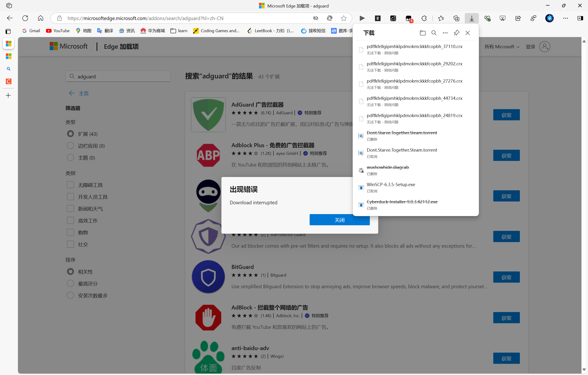Open a new tab with plus
This screenshot has height=375, width=588.
point(8,95)
